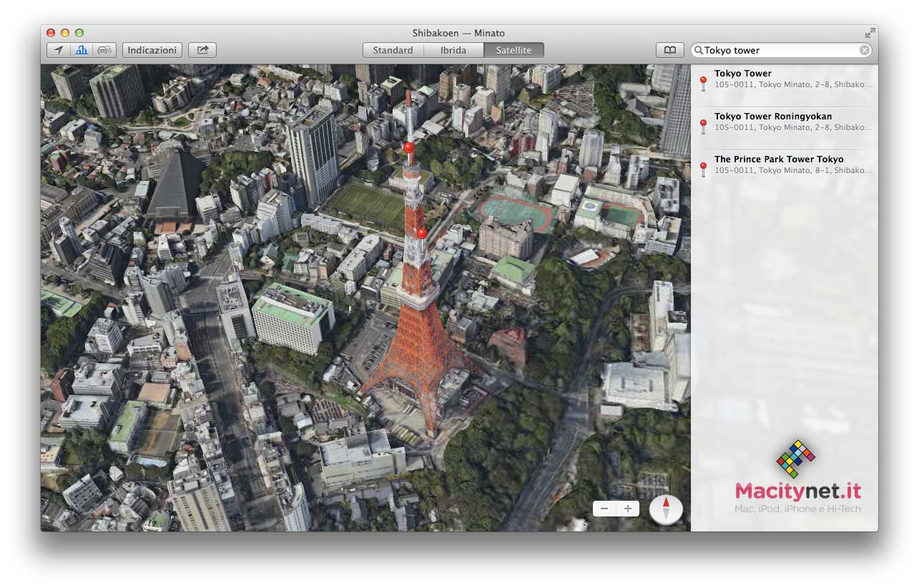The image size is (919, 588).
Task: Click the magnifying glass in the search box
Action: (699, 50)
